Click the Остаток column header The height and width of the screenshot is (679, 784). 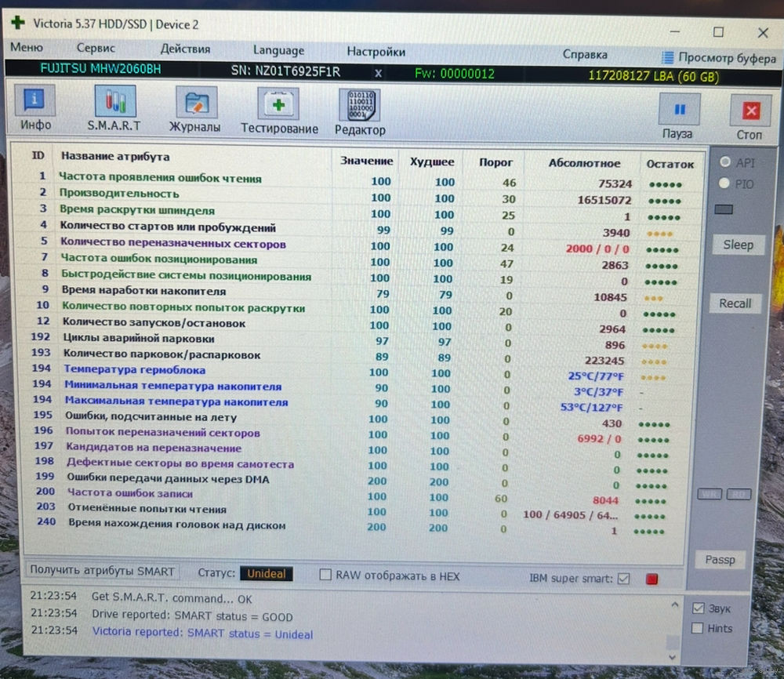(670, 164)
